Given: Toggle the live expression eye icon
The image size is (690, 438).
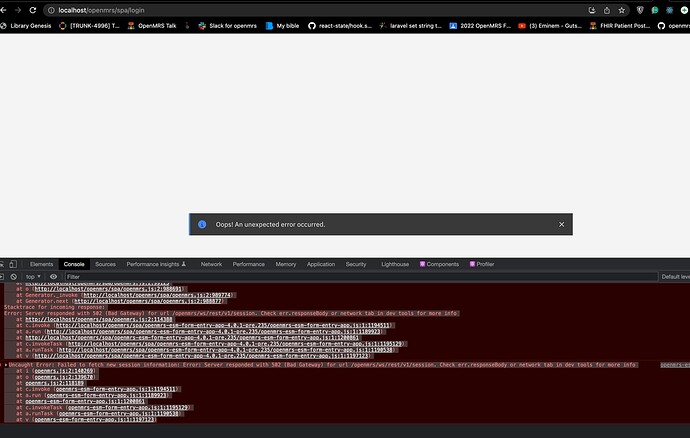Looking at the screenshot, I should click(53, 277).
